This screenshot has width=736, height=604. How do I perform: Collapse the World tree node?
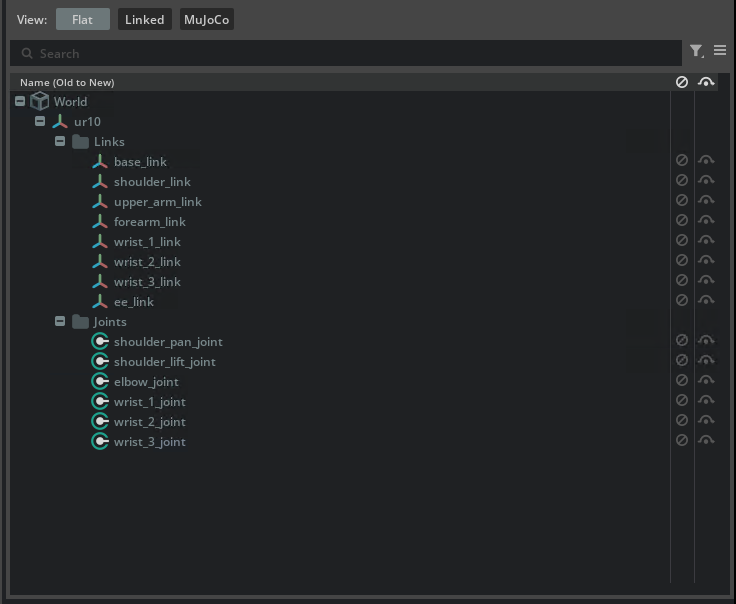pos(20,101)
